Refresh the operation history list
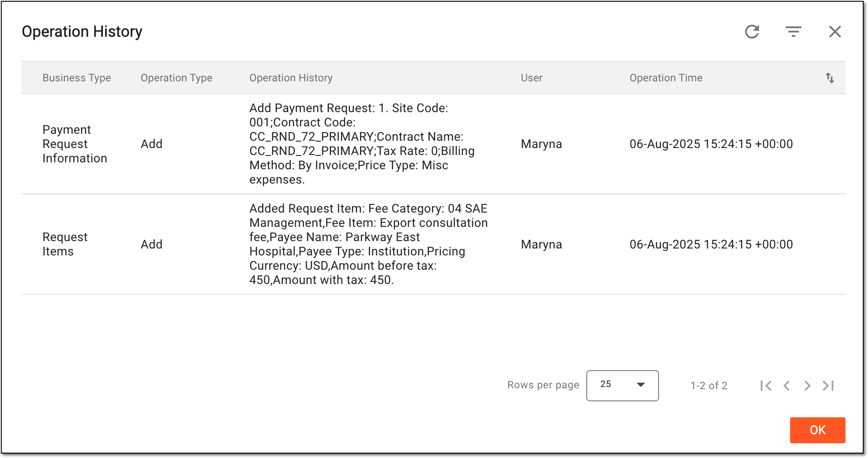This screenshot has width=868, height=458. (x=752, y=32)
